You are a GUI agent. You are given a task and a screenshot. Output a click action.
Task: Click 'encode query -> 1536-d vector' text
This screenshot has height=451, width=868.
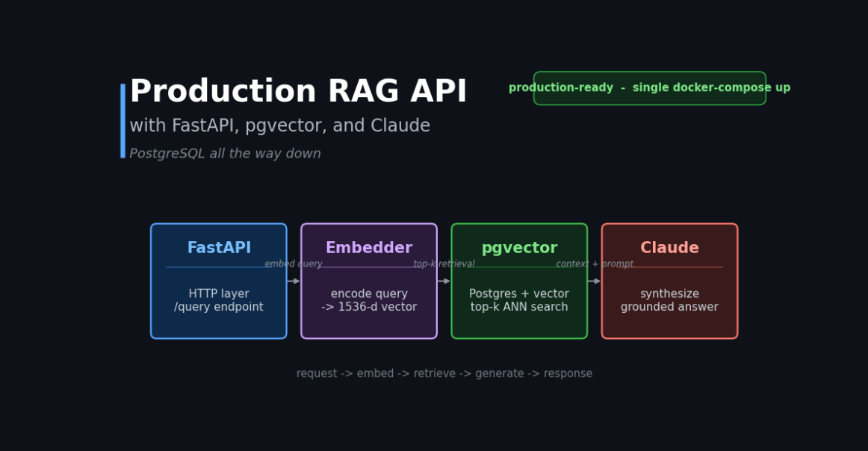(x=369, y=300)
